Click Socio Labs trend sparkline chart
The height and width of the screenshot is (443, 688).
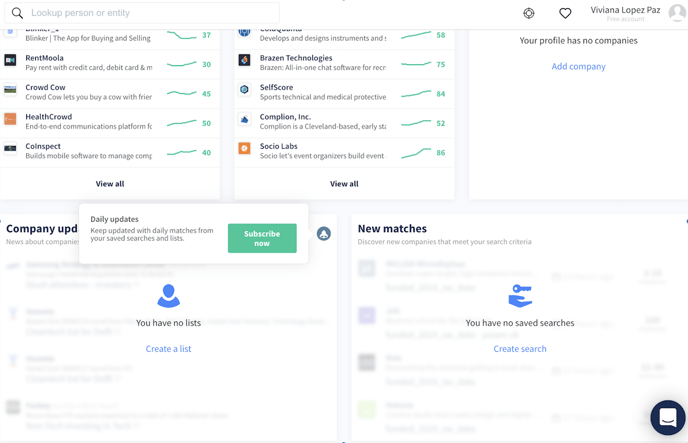point(416,153)
